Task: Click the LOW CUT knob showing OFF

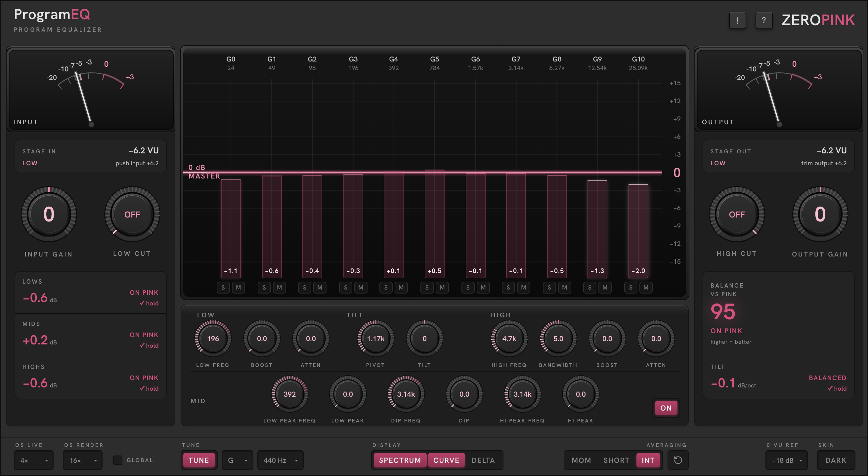Action: (x=132, y=214)
